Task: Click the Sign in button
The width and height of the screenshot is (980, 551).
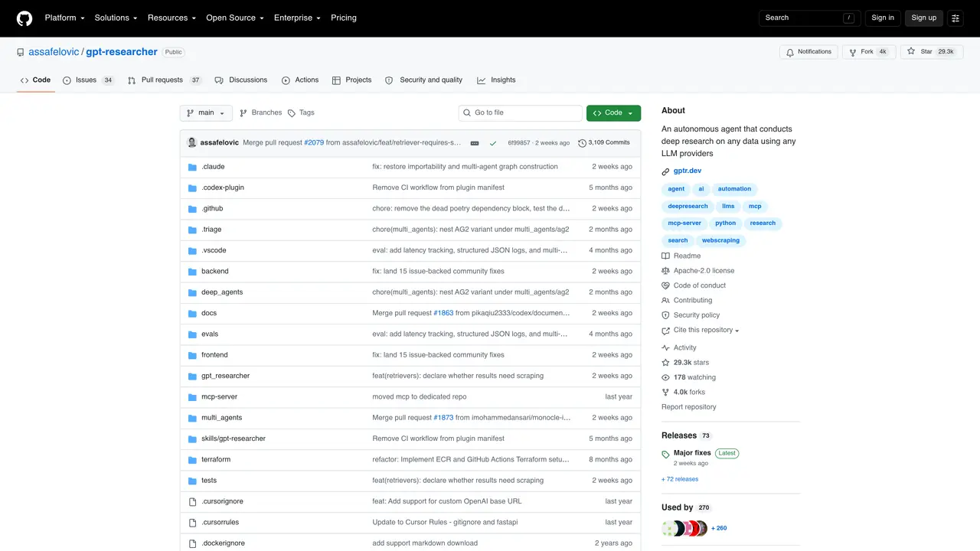Action: click(883, 18)
